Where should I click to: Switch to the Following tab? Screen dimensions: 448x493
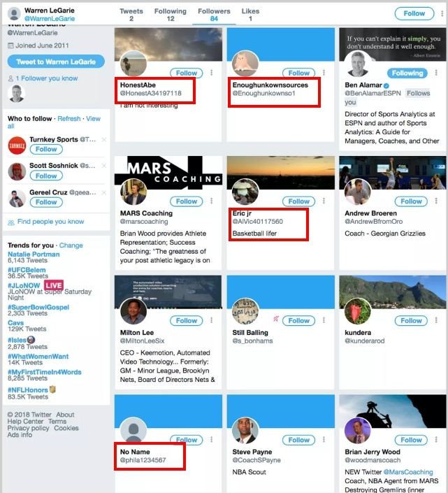pos(171,15)
